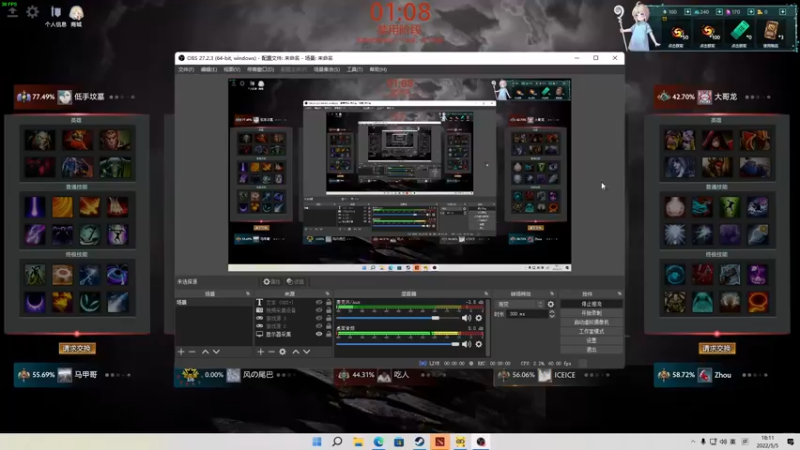Pop out the 来源 (Sources) dock
The width and height of the screenshot is (800, 450).
click(x=328, y=294)
